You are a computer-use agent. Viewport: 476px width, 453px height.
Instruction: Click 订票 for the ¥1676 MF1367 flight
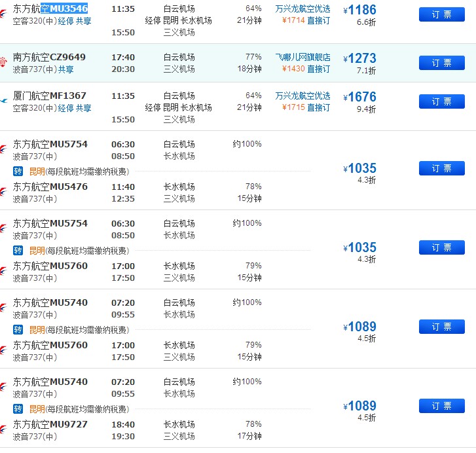point(442,101)
